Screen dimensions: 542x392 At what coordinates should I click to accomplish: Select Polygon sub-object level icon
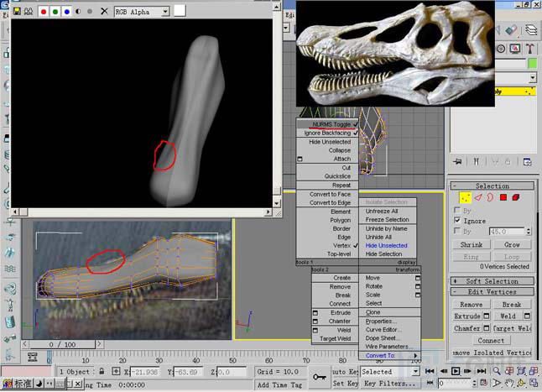coord(503,197)
